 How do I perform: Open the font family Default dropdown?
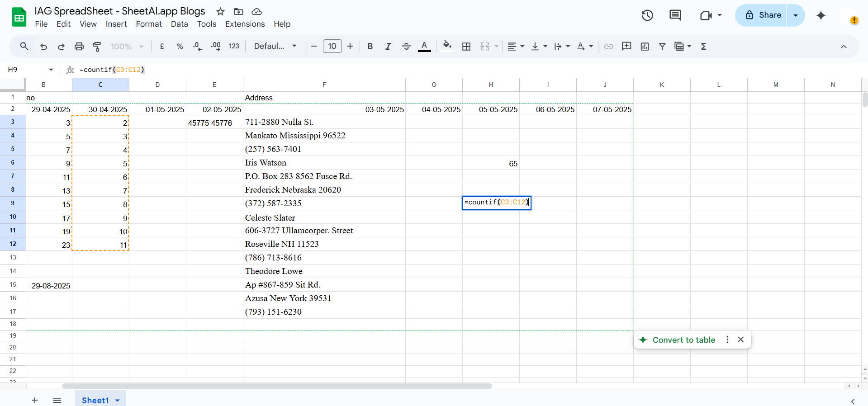click(x=275, y=46)
